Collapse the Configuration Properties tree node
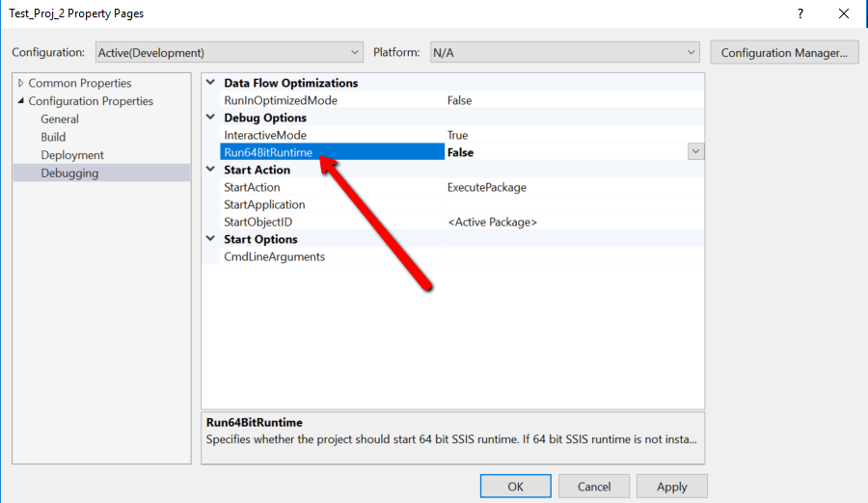This screenshot has width=868, height=503. pos(20,101)
